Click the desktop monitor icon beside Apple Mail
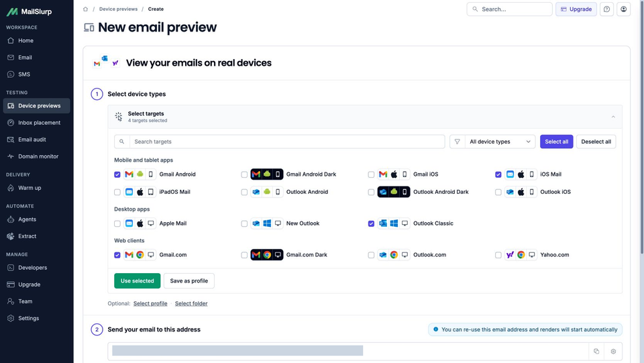Image resolution: width=644 pixels, height=363 pixels. pyautogui.click(x=151, y=223)
